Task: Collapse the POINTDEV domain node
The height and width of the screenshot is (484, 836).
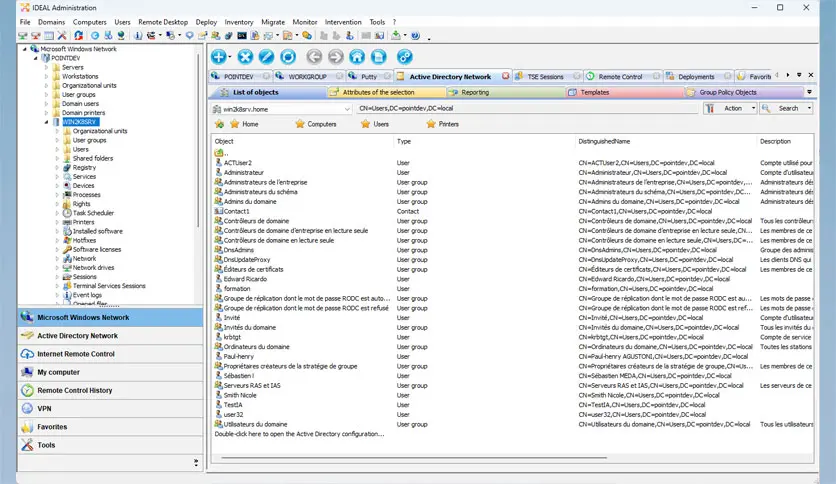Action: [35, 58]
